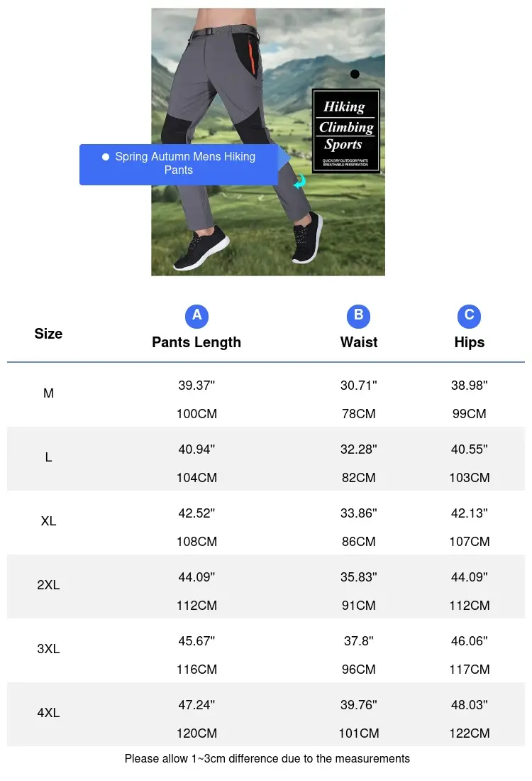Click the Hiking Climbing Sports label box
This screenshot has height=781, width=532.
point(346,131)
